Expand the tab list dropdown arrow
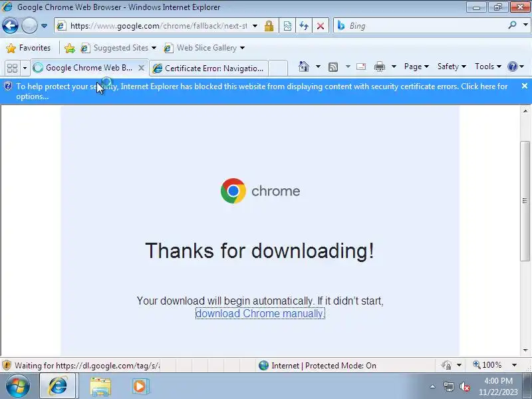 pyautogui.click(x=25, y=68)
